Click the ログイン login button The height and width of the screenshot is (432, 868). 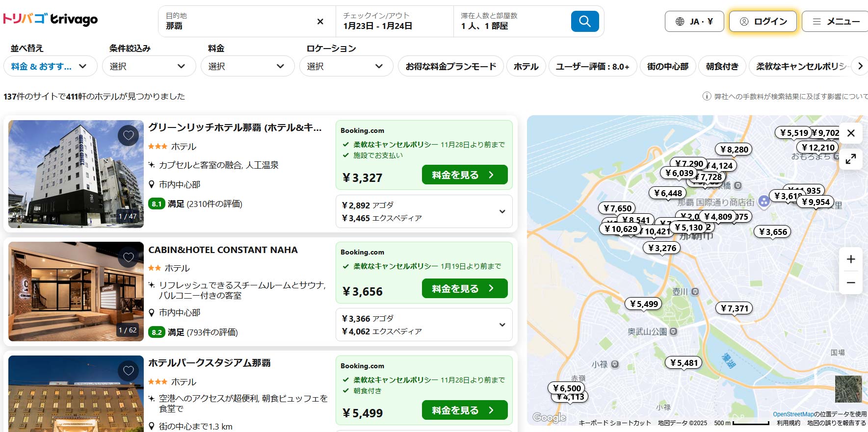[x=763, y=22]
